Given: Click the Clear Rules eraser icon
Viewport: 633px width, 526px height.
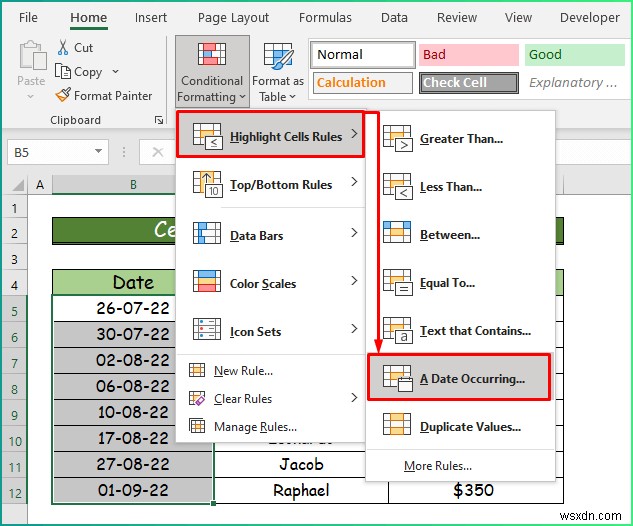Looking at the screenshot, I should (197, 398).
